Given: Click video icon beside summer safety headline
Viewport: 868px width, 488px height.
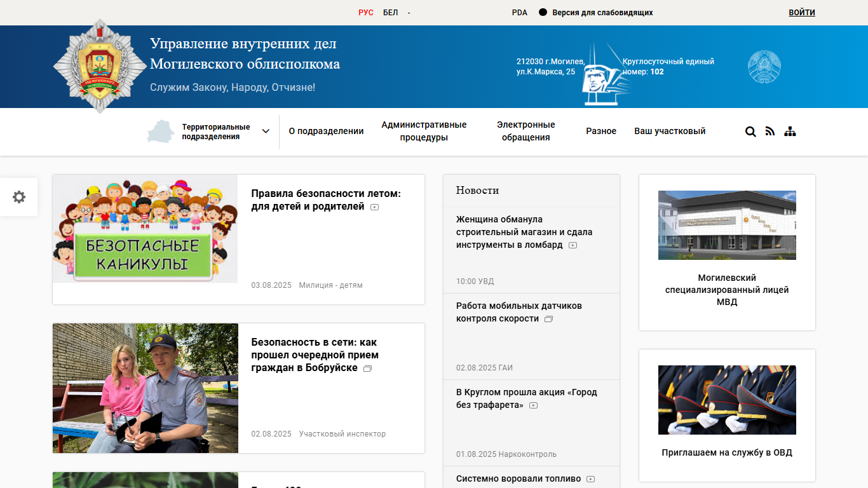Looking at the screenshot, I should pyautogui.click(x=374, y=207).
